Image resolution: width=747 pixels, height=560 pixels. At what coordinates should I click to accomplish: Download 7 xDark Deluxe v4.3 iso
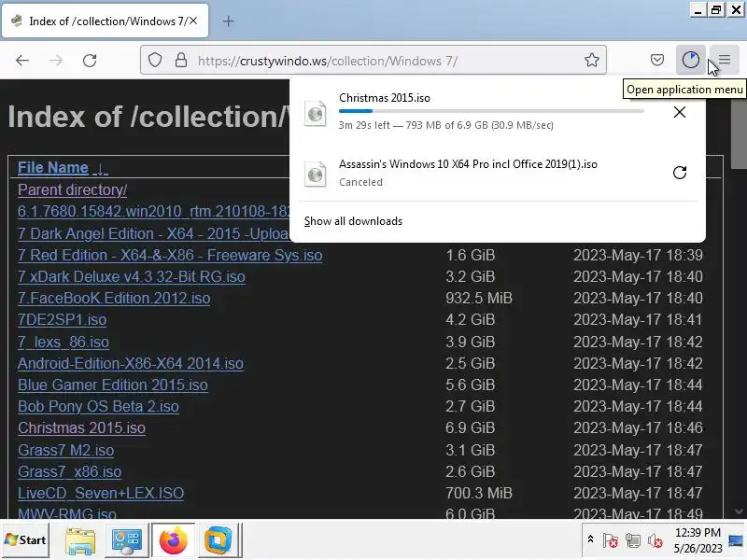132,276
